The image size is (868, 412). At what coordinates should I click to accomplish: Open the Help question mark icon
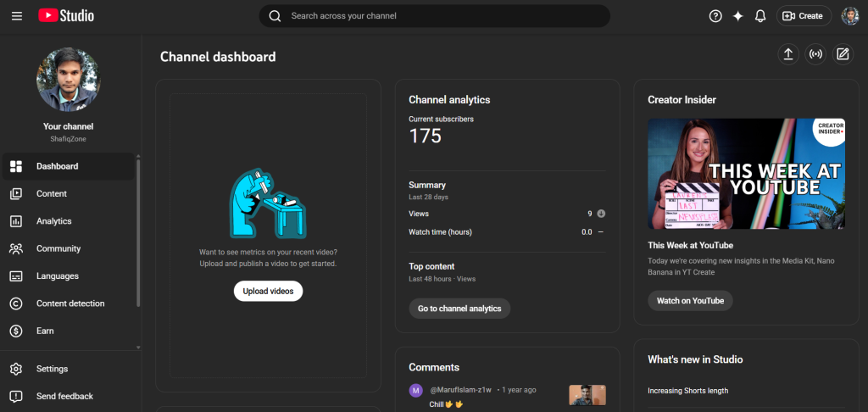coord(715,16)
